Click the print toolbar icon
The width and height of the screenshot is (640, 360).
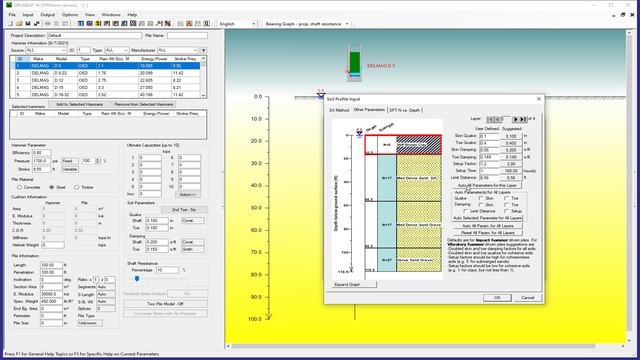pos(47,24)
